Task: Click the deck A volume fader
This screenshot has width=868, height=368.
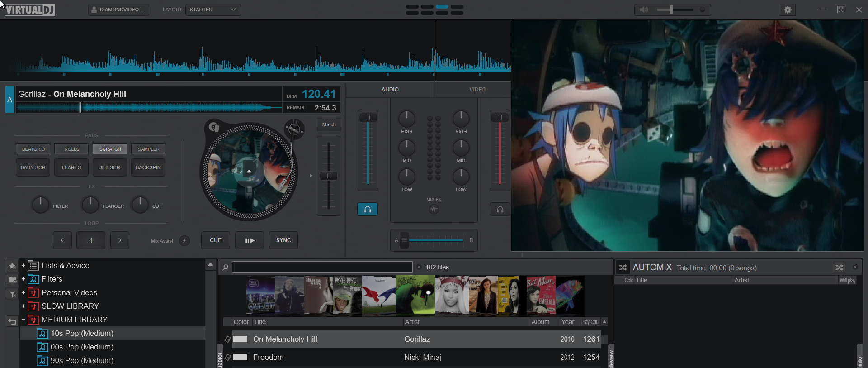Action: click(x=368, y=150)
